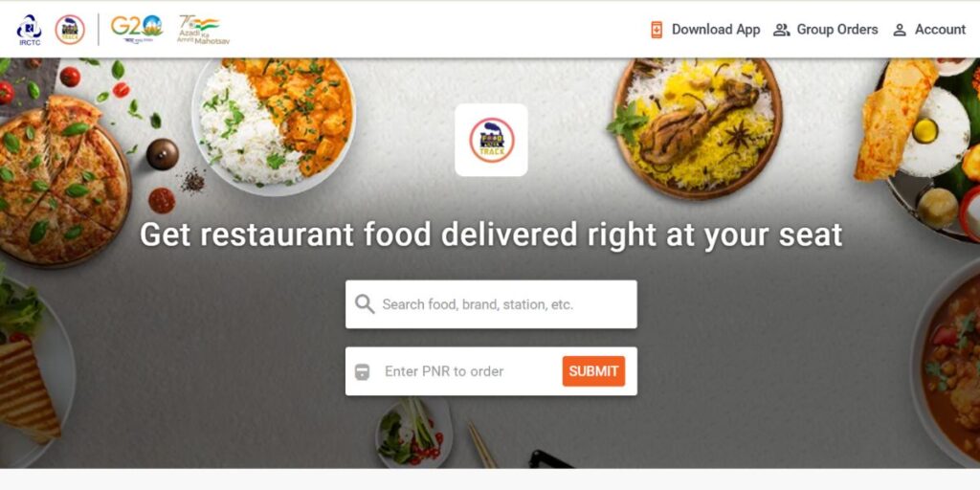Image resolution: width=980 pixels, height=490 pixels.
Task: Open the Account menu text
Action: click(940, 30)
